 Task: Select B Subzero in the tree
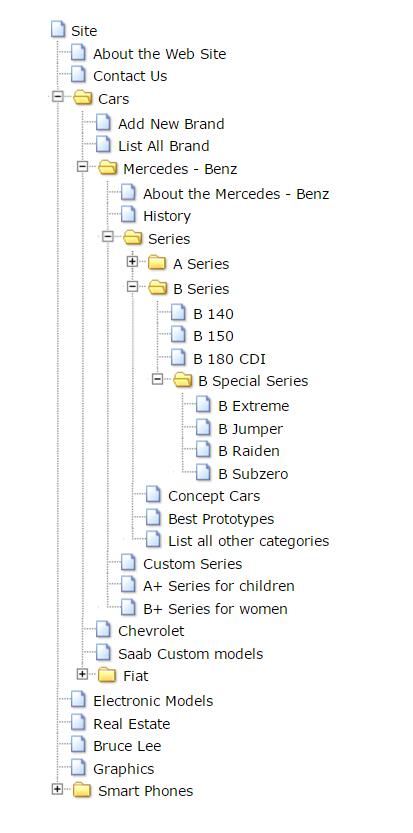coord(253,473)
